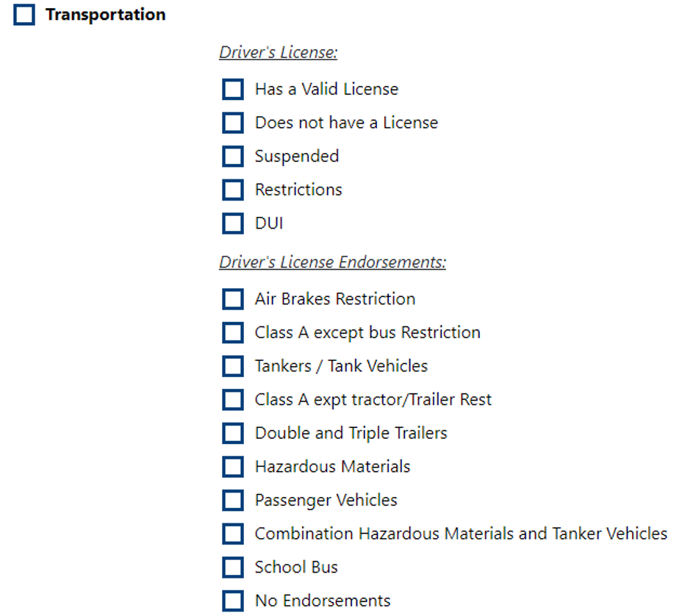Check the Passenger Vehicles checkbox
This screenshot has width=682, height=616.
233,500
